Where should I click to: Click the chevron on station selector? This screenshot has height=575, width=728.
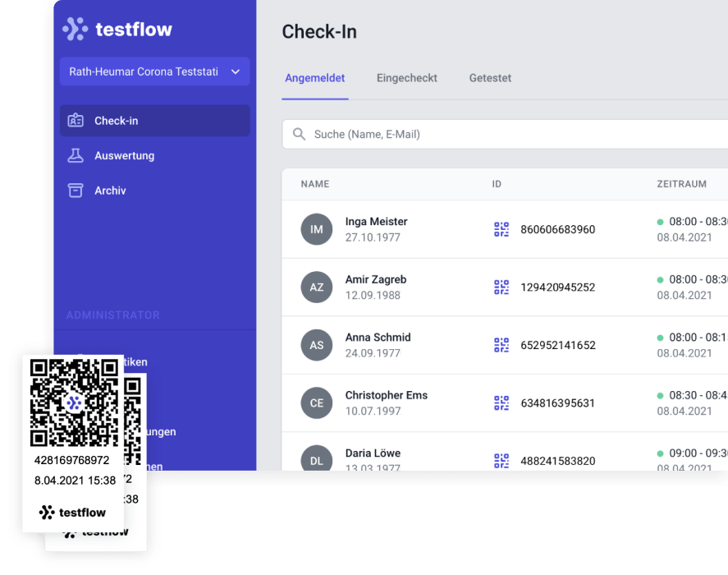[x=236, y=71]
